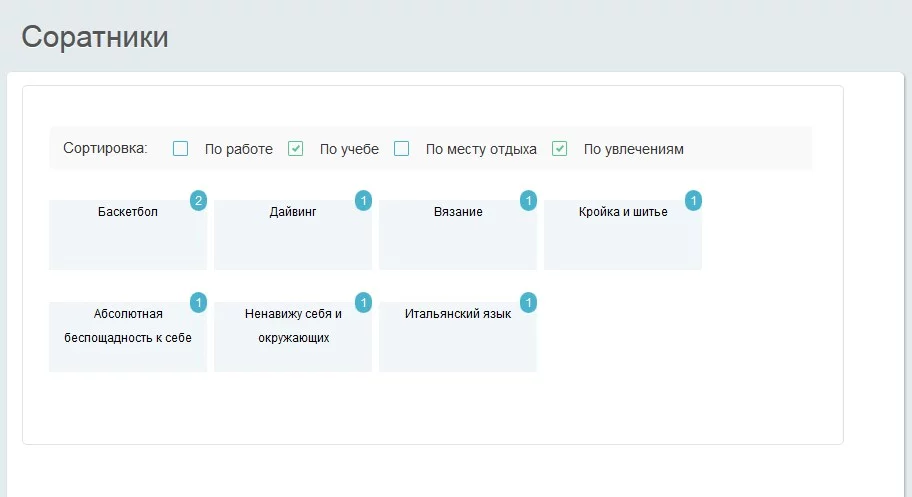Select the Дайвинг interest tile
The width and height of the screenshot is (912, 497).
tap(293, 236)
